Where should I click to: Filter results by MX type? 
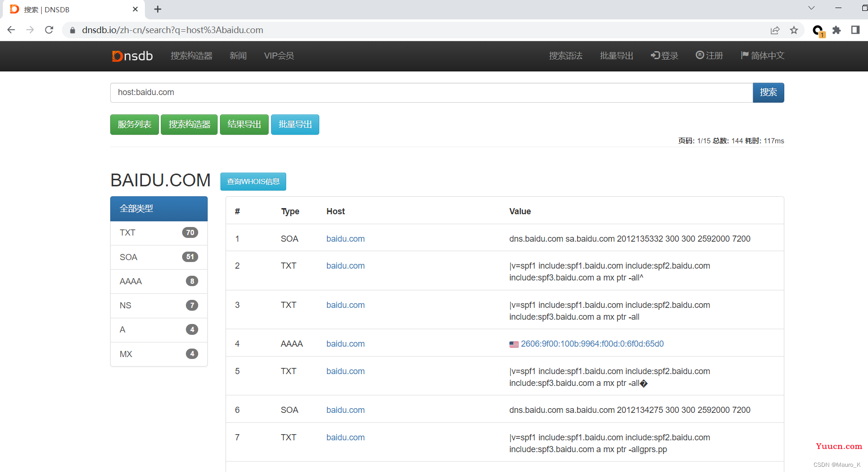[159, 354]
